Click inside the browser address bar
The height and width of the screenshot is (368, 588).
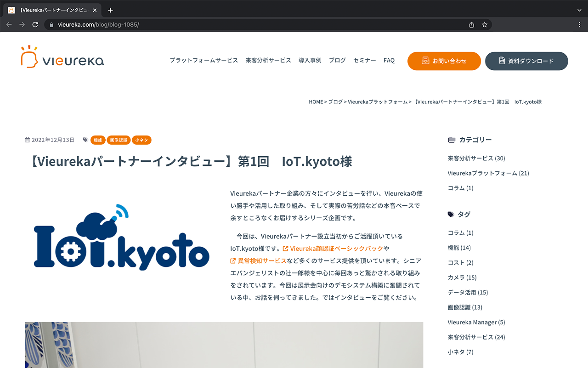184,25
